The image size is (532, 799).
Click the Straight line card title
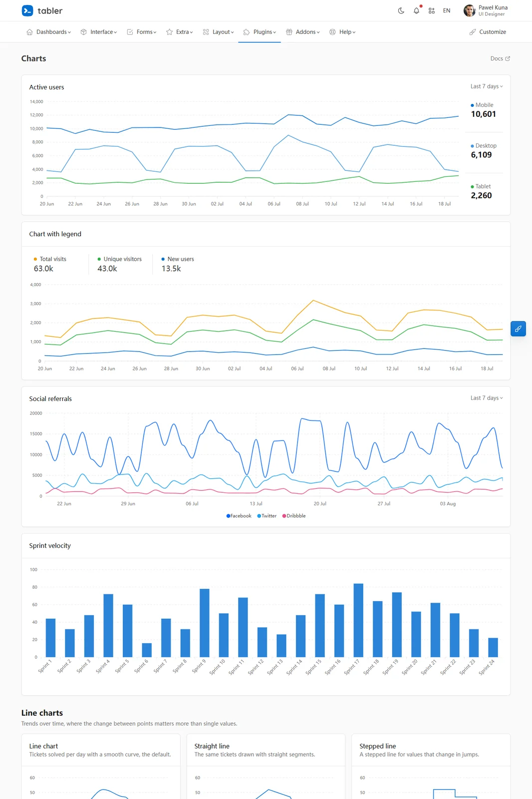click(212, 746)
